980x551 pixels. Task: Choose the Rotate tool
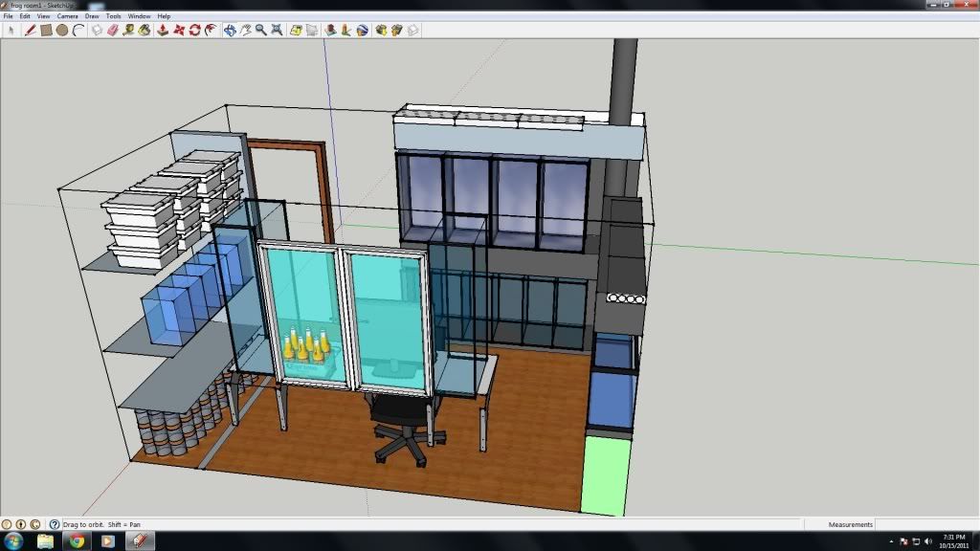194,30
